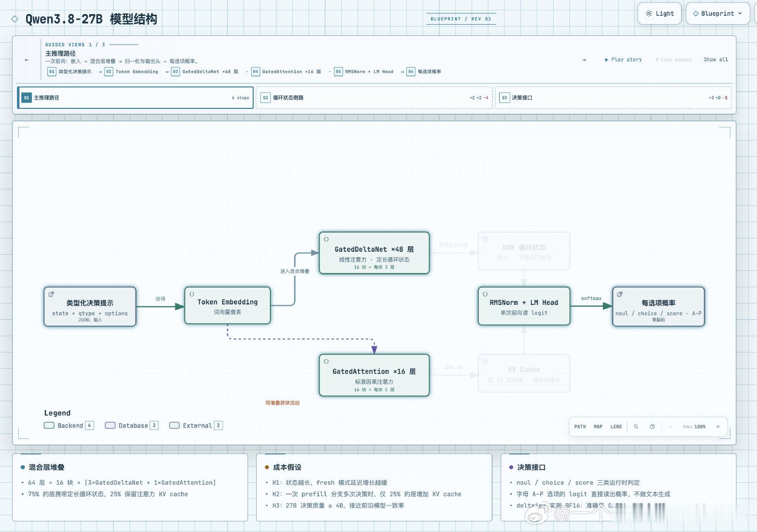
Task: Toggle the Light theme button
Action: coord(659,13)
